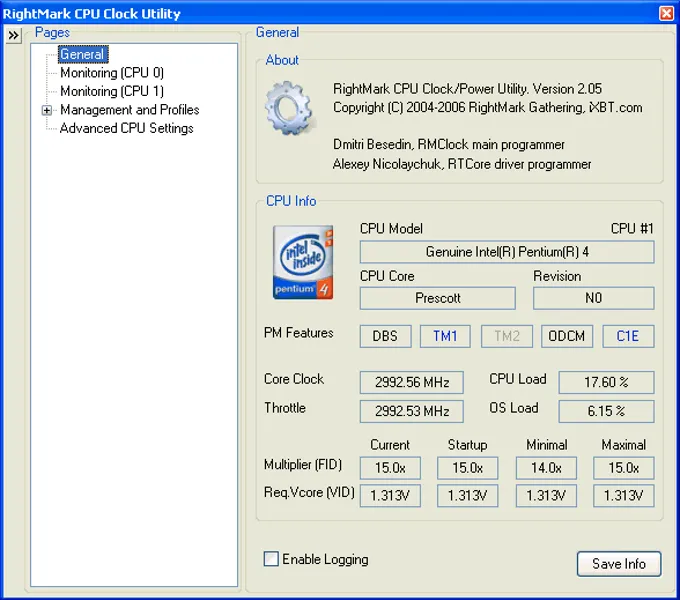Click the Current Req.Vcore value 1.313V
Viewport: 680px width, 600px height.
coord(390,495)
